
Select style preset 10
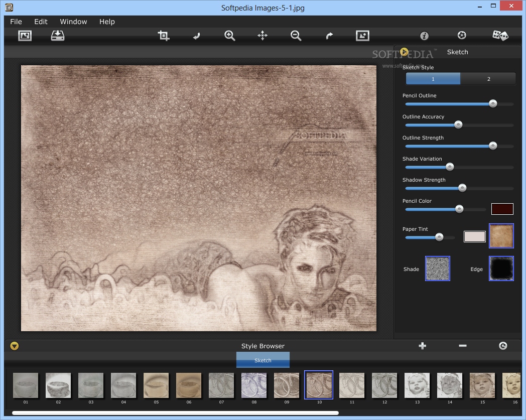pyautogui.click(x=319, y=385)
